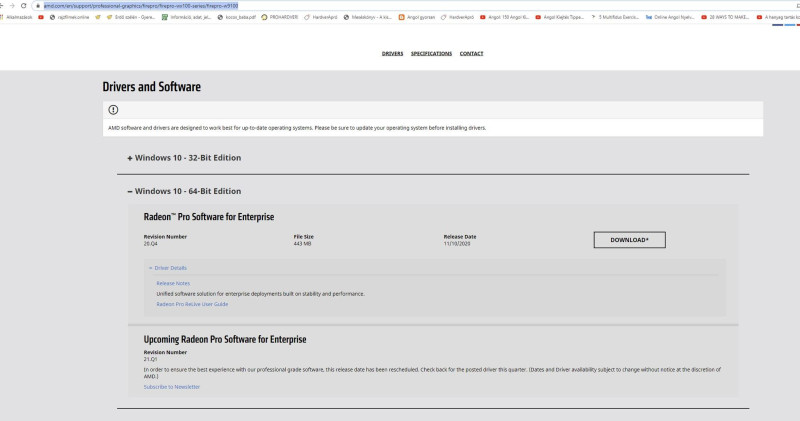Viewport: 800px width, 421px height.
Task: Click the address bar URL field
Action: pyautogui.click(x=416, y=6)
